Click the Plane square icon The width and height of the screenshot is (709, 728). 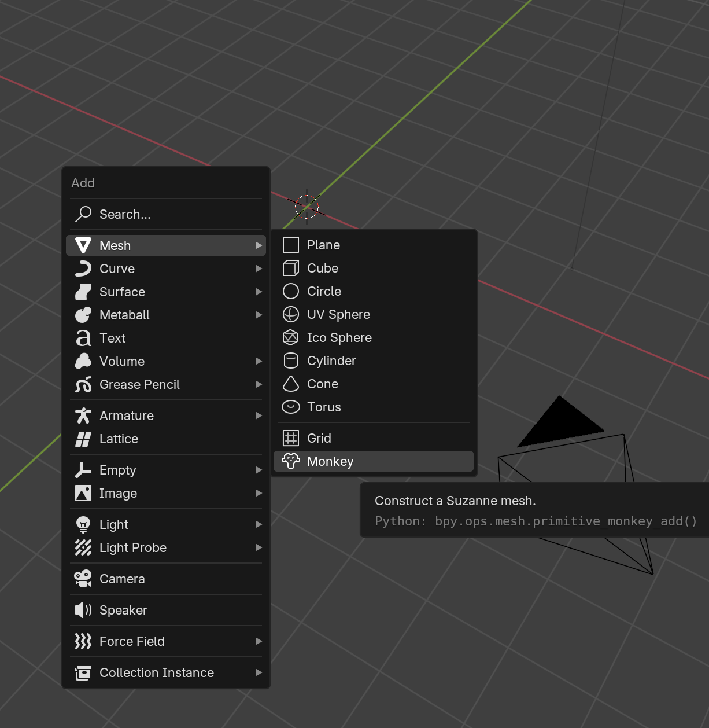click(x=291, y=245)
